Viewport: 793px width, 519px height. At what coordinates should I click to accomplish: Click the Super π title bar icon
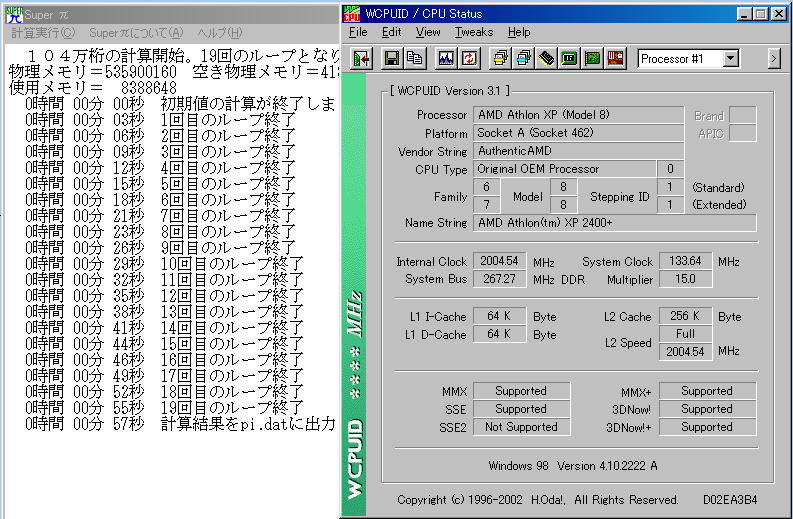(x=14, y=15)
